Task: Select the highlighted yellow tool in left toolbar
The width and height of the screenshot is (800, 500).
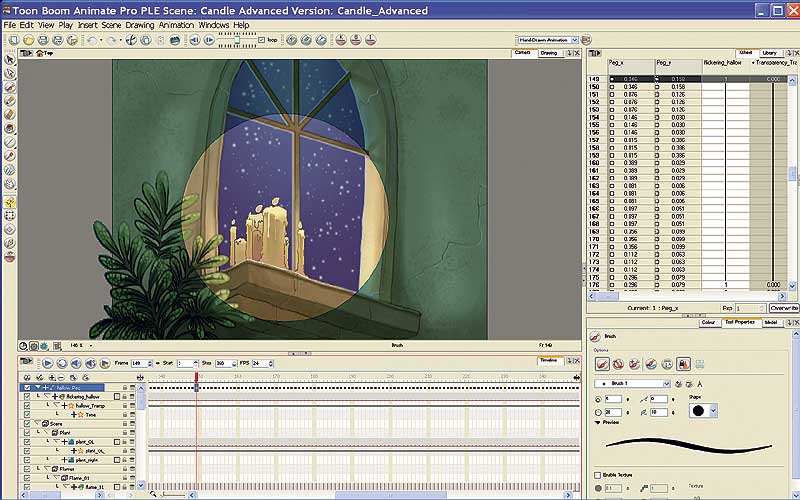Action: [10, 202]
